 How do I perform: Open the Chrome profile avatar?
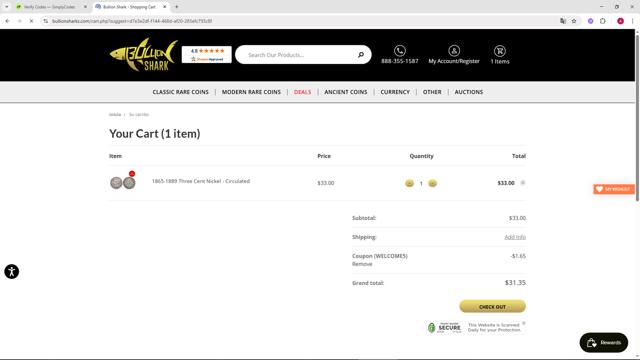pyautogui.click(x=620, y=21)
